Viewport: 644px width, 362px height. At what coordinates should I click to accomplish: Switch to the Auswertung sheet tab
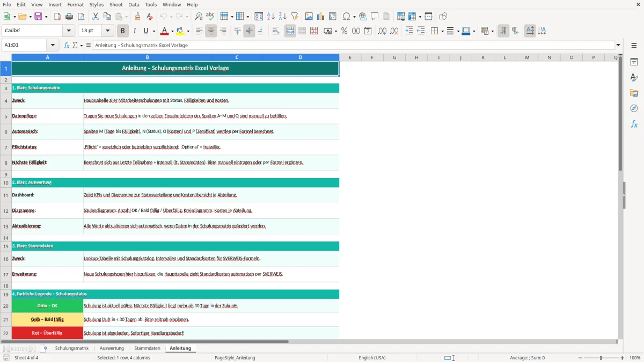point(112,348)
